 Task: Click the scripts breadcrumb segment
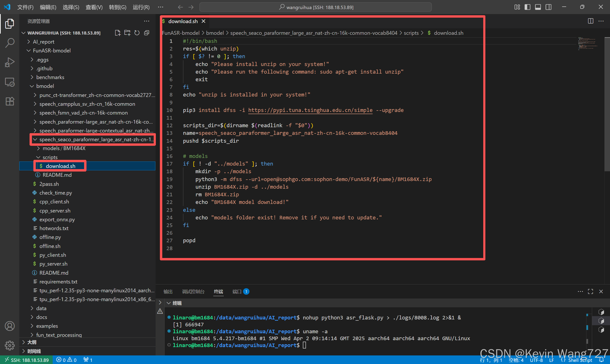point(411,33)
